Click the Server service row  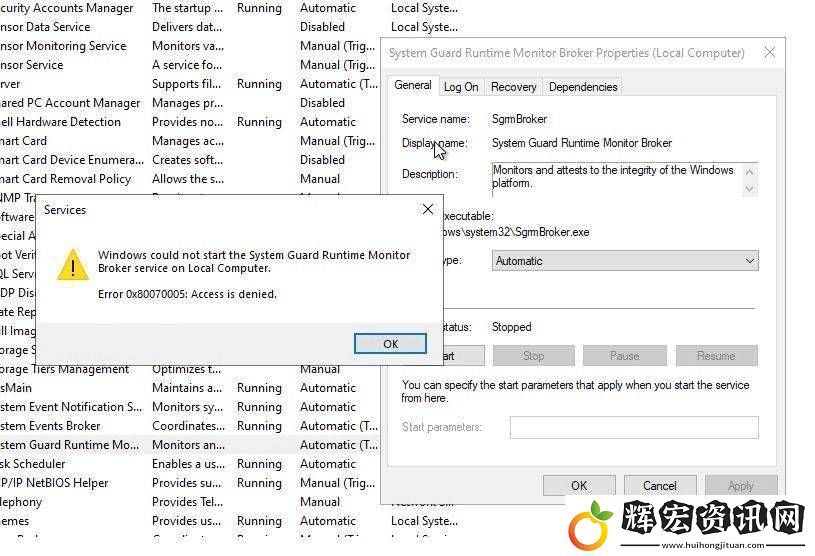189,84
